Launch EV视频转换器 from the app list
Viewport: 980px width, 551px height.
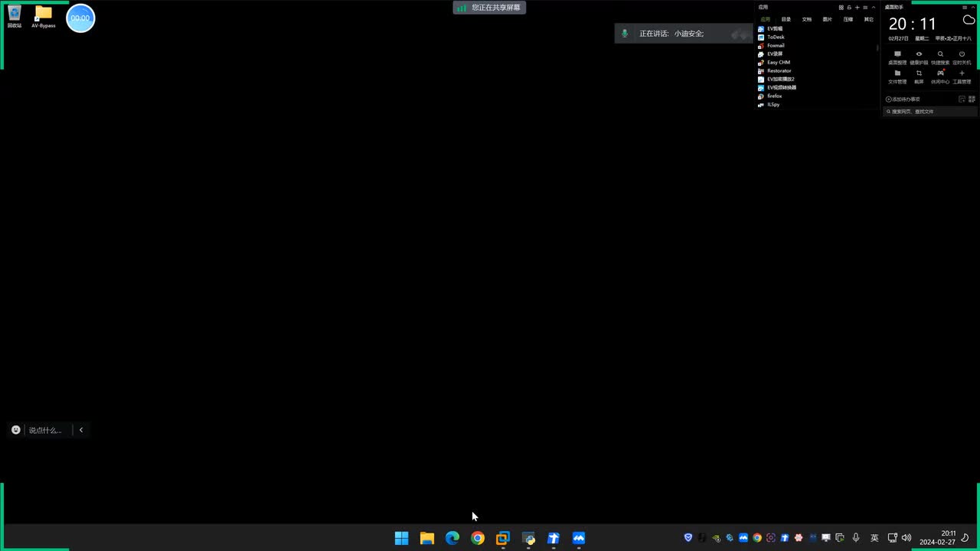click(x=777, y=87)
